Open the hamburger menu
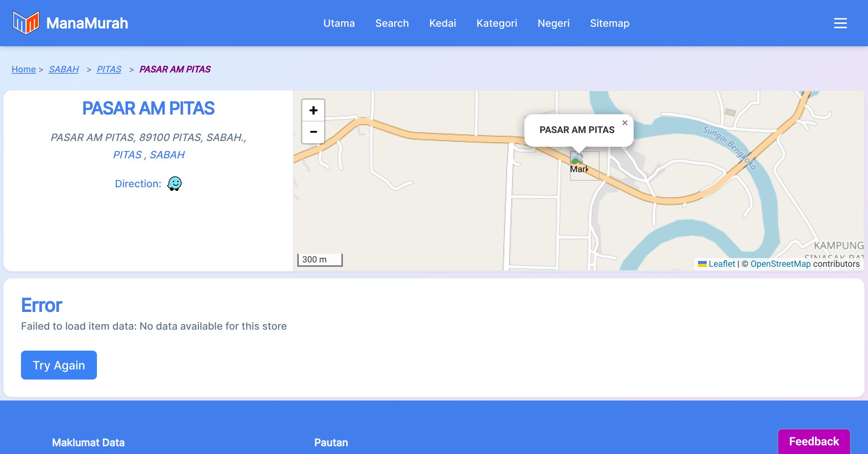868x454 pixels. 840,23
